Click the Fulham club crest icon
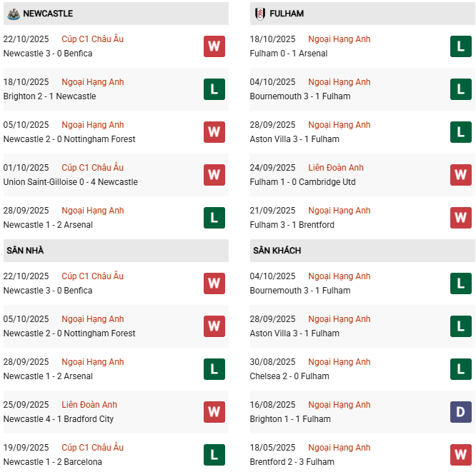Image resolution: width=476 pixels, height=472 pixels. 259,14
